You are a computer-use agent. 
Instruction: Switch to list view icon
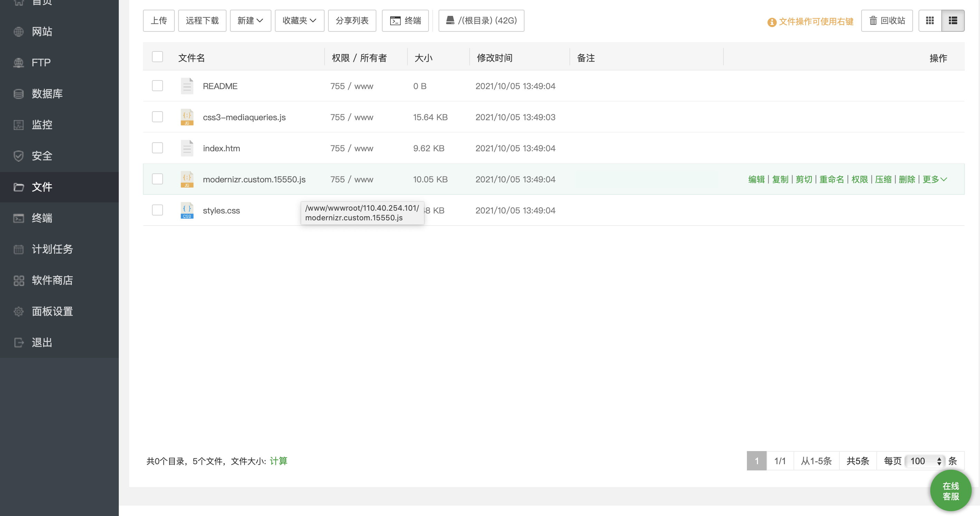[953, 20]
